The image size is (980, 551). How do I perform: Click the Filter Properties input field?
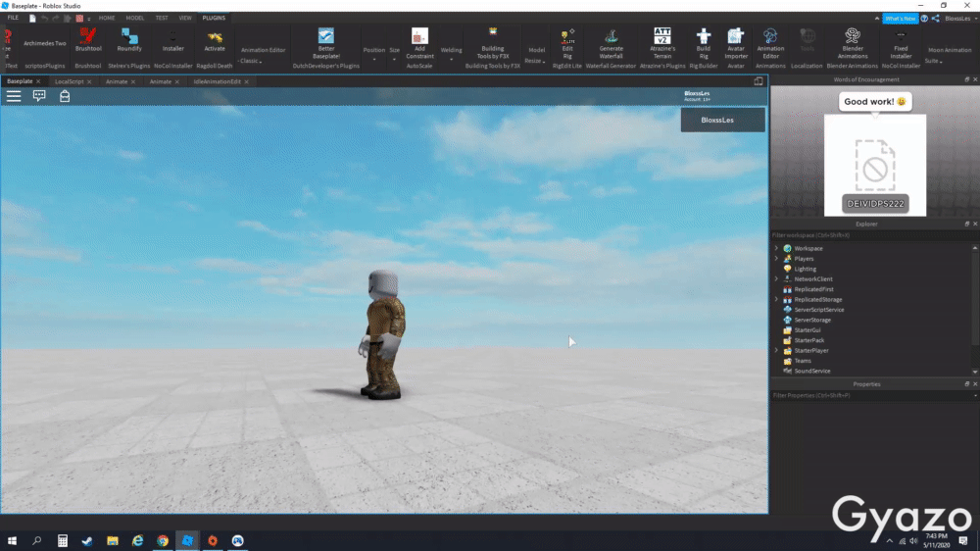870,395
